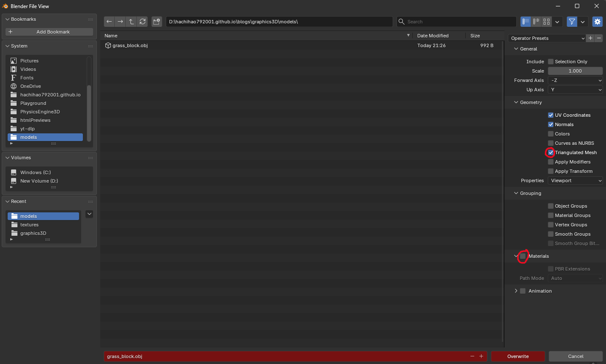Enable the Selection Only checkbox
Viewport: 606px width, 364px height.
551,62
